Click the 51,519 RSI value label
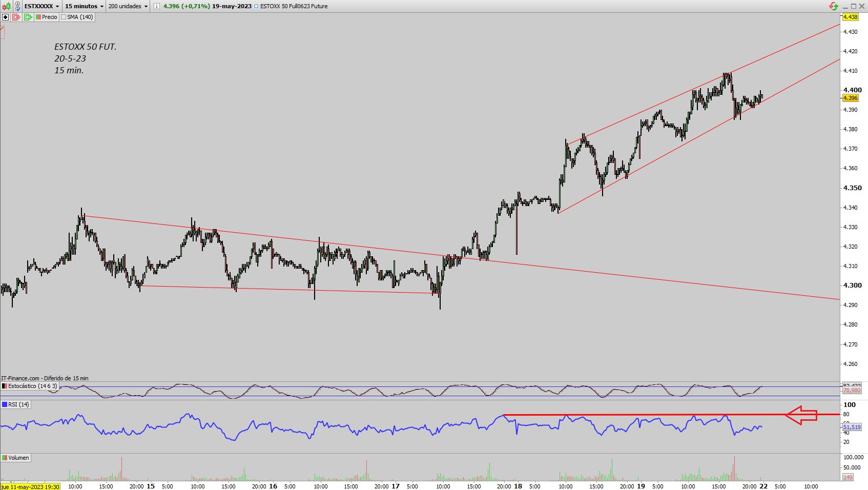 point(852,427)
